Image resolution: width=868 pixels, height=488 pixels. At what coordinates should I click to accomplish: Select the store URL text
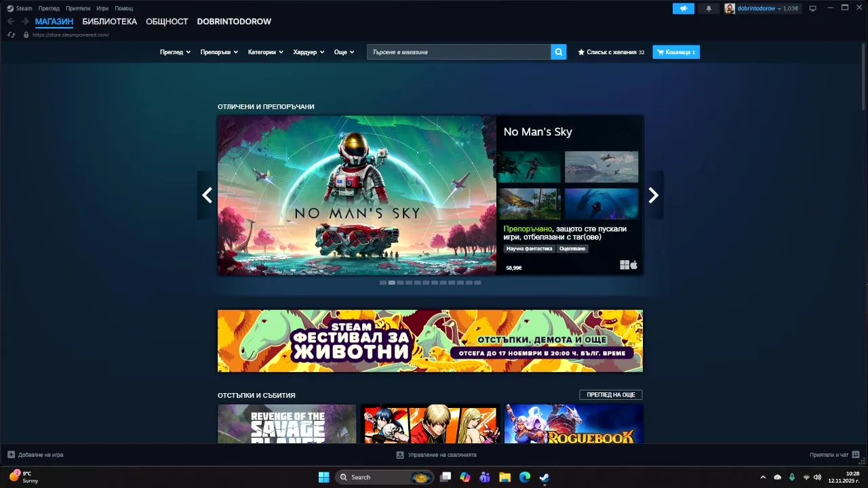pos(71,35)
